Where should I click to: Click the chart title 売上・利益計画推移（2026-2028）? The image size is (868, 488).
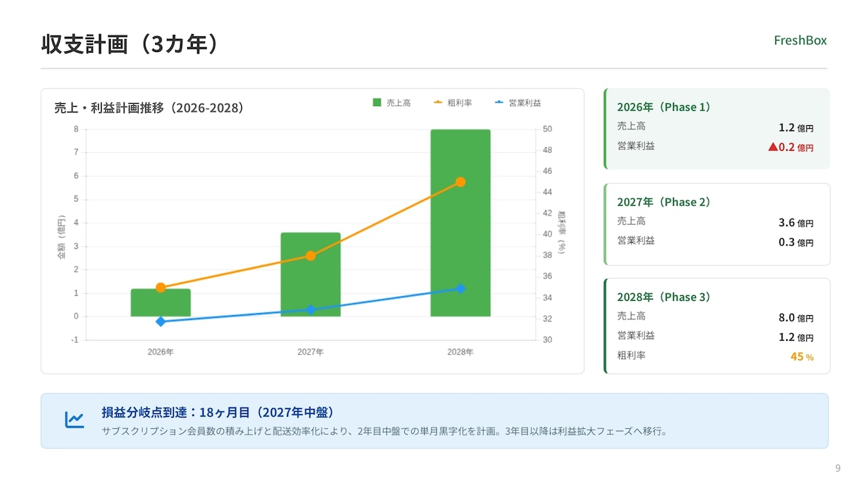(149, 108)
